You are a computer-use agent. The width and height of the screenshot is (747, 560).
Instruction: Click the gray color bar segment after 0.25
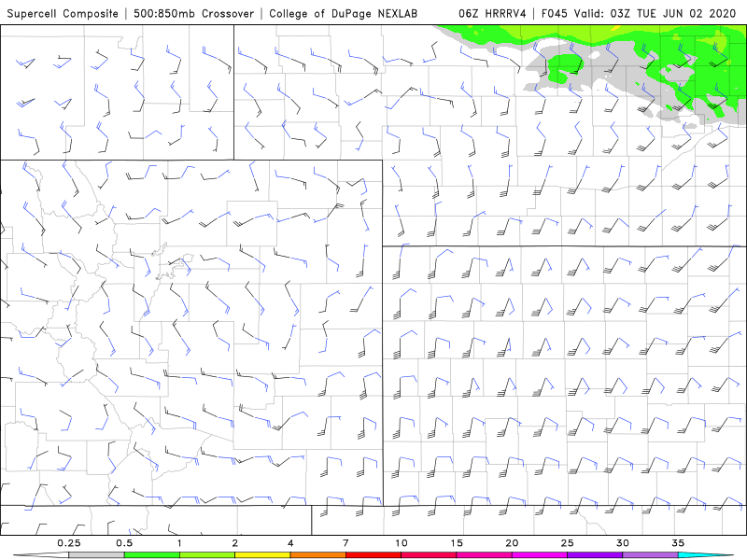point(96,555)
